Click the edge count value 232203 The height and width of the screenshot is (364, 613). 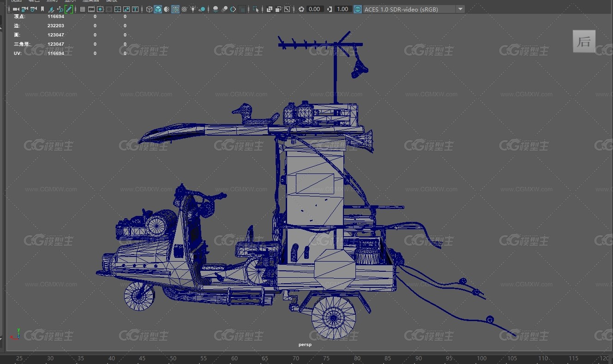56,26
